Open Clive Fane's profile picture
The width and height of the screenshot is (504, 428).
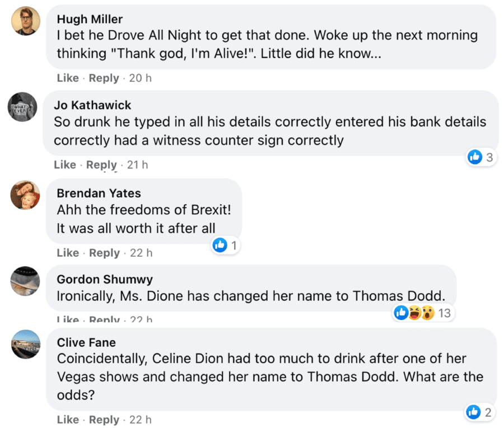(x=25, y=345)
